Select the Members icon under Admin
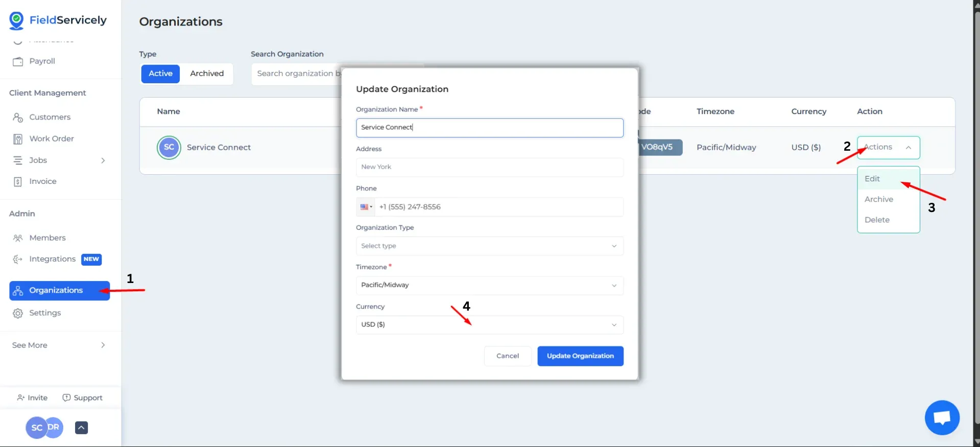This screenshot has height=447, width=980. click(x=18, y=238)
